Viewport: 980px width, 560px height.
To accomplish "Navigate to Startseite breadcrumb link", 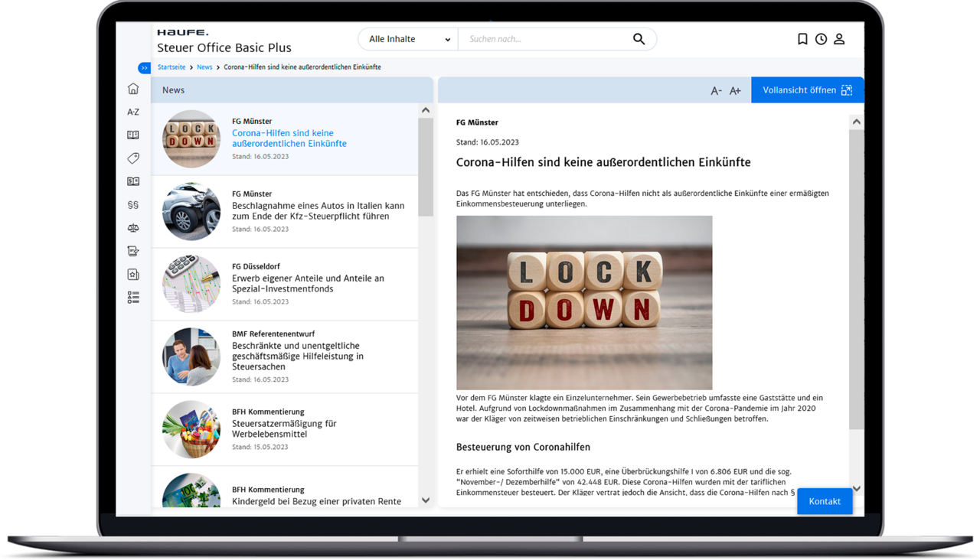I will (x=171, y=67).
